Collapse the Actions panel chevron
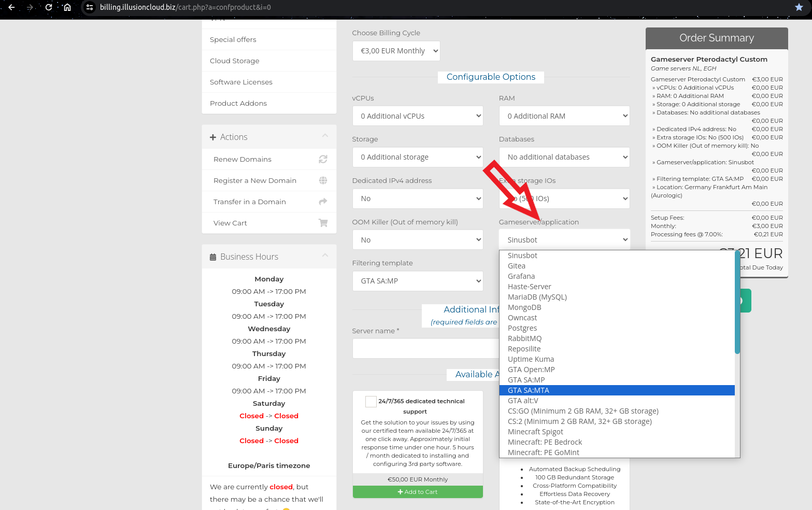 pos(325,136)
